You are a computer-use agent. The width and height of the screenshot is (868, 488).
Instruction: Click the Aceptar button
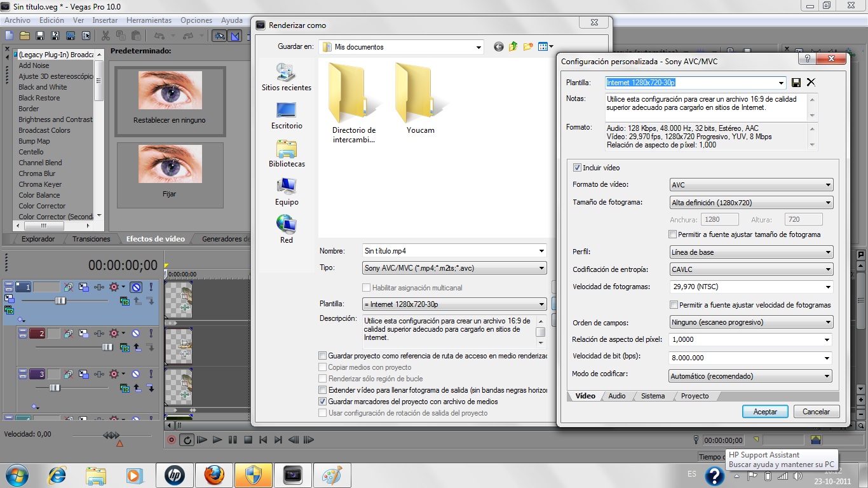[x=765, y=412]
